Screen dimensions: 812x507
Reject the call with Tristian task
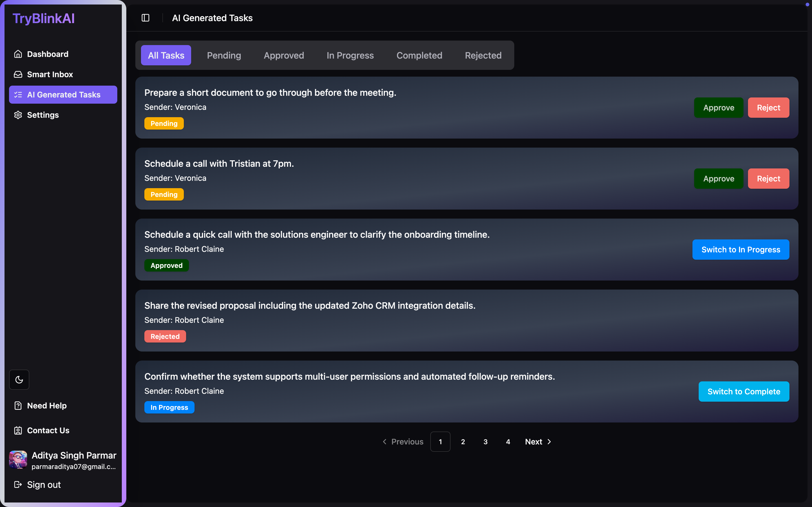pyautogui.click(x=768, y=179)
